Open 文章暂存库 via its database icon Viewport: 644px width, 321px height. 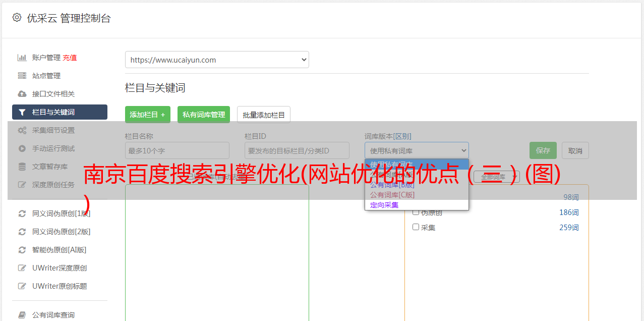pyautogui.click(x=22, y=167)
